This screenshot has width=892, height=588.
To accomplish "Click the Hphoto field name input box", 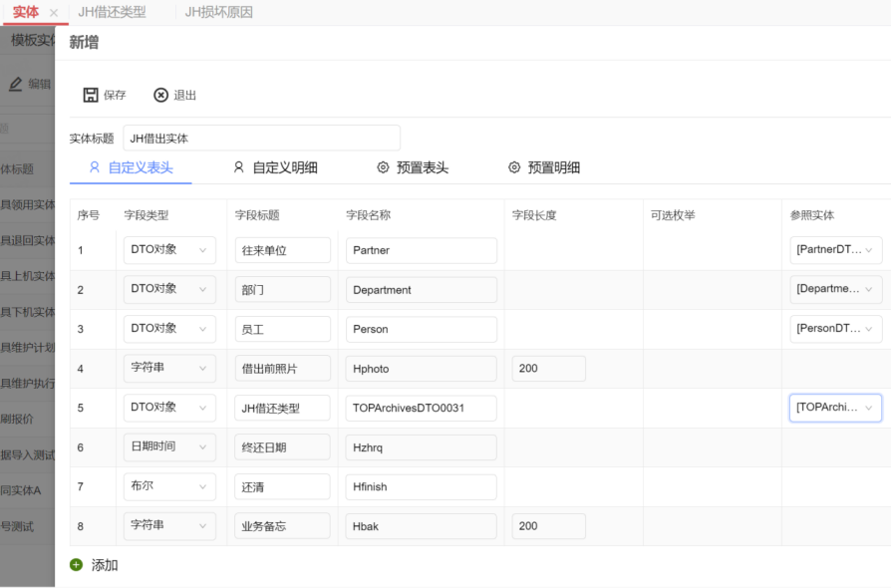I will click(420, 367).
